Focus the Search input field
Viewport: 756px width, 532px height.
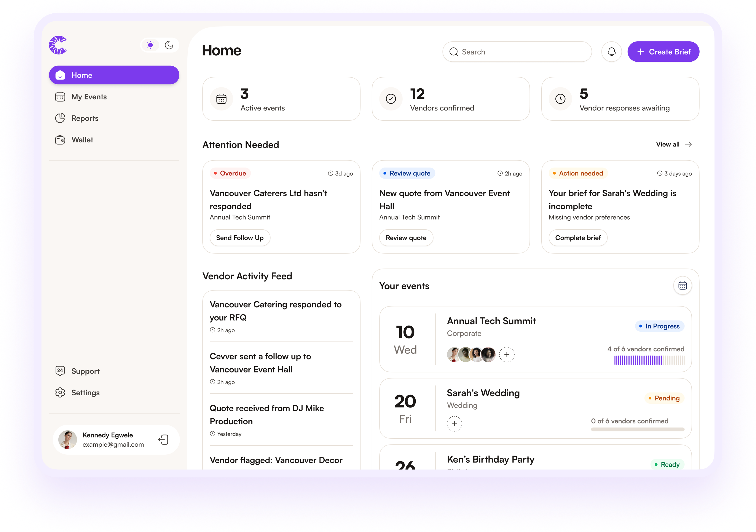[517, 52]
